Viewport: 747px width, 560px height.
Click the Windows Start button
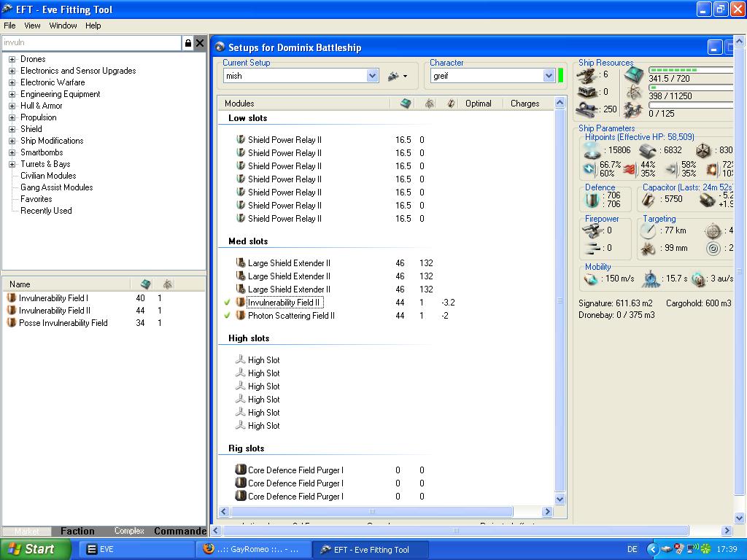coord(35,549)
